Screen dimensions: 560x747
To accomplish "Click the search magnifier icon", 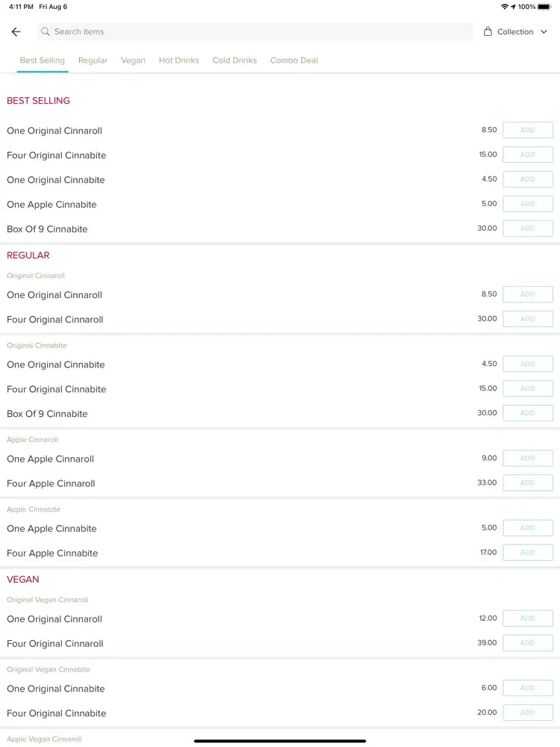I will pyautogui.click(x=46, y=31).
